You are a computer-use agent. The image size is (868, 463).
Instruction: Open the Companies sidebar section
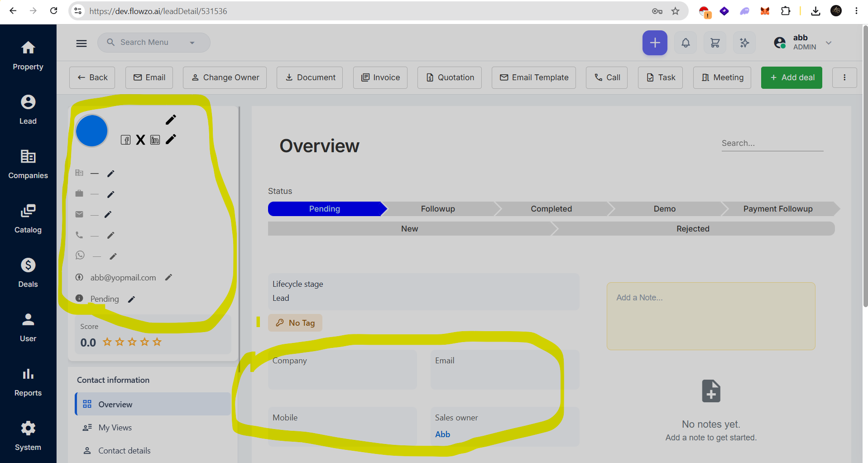point(28,164)
